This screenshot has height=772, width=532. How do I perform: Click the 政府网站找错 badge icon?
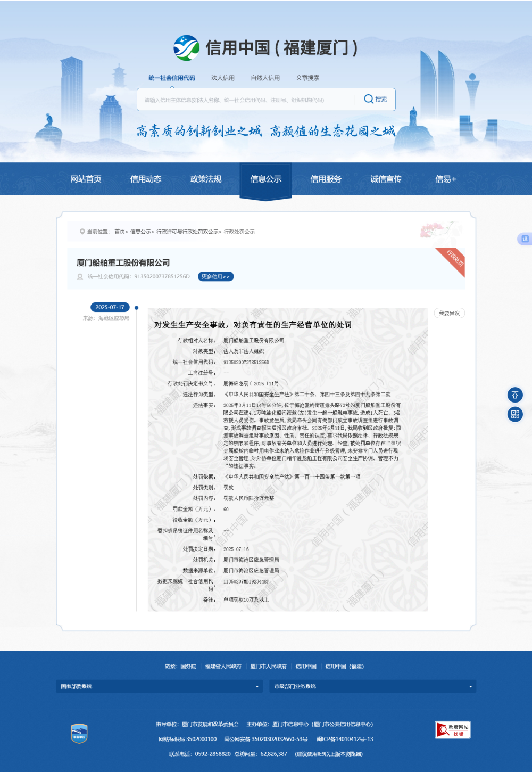pos(453,729)
